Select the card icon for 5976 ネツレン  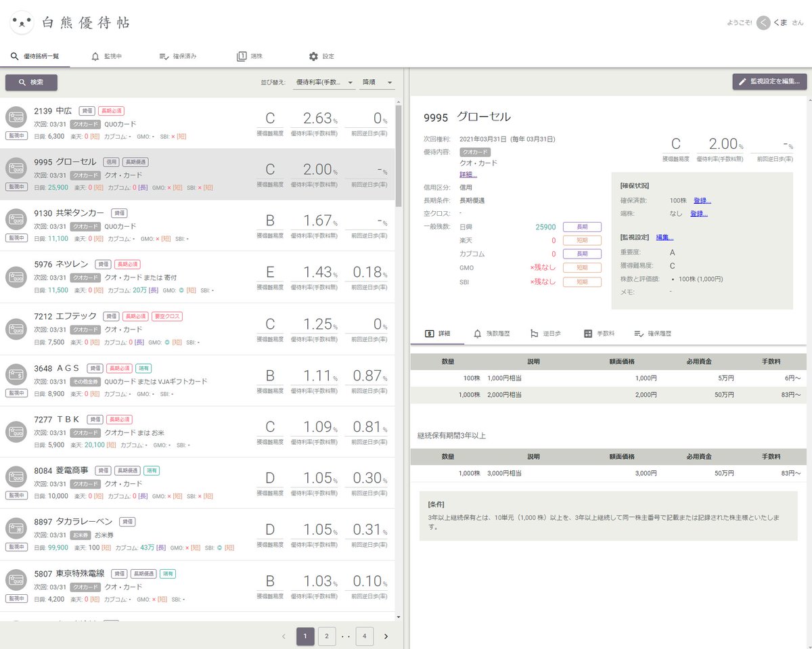(16, 277)
